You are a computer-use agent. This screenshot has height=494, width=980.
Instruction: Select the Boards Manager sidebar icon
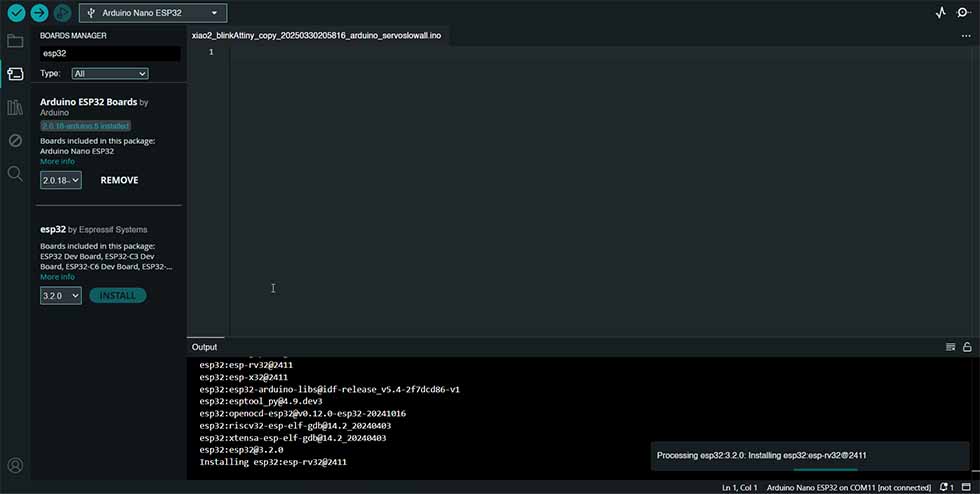pyautogui.click(x=15, y=74)
